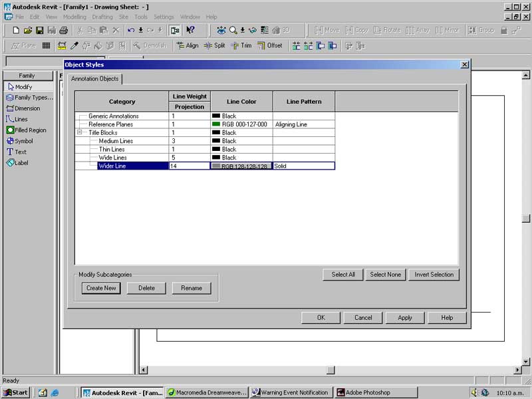Click the Wide Lines Black color cell

click(x=241, y=158)
